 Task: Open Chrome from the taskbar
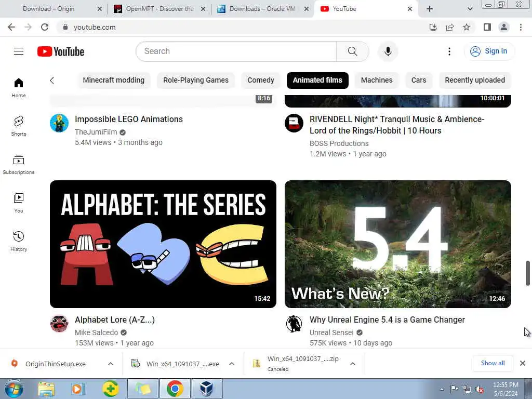(175, 389)
